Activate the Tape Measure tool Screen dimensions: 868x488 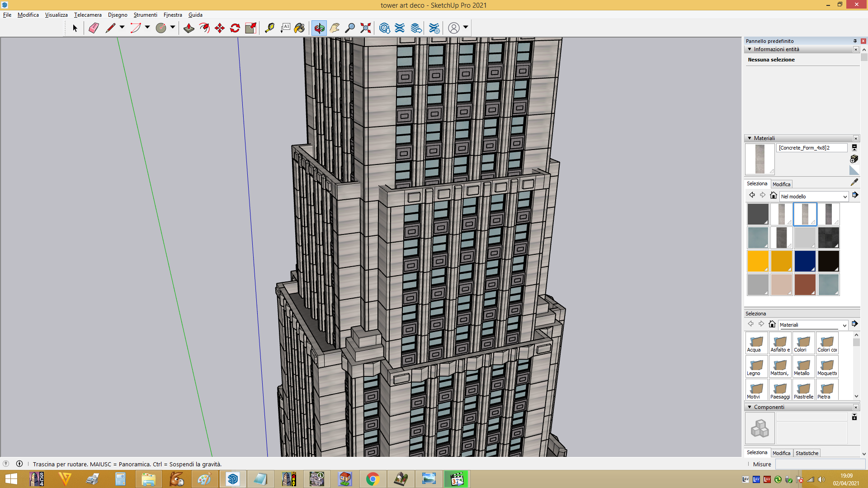point(269,28)
